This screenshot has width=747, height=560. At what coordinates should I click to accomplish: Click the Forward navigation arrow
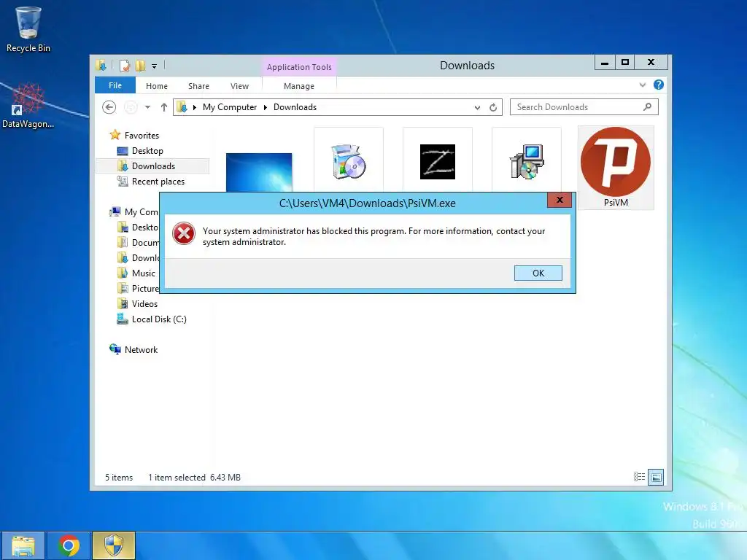pos(131,107)
